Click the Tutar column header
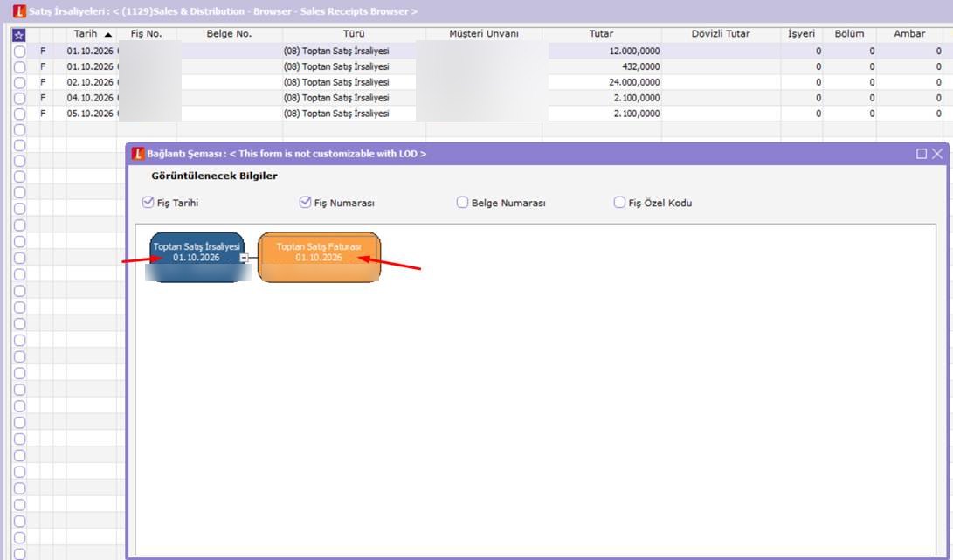The width and height of the screenshot is (953, 560). click(x=601, y=34)
